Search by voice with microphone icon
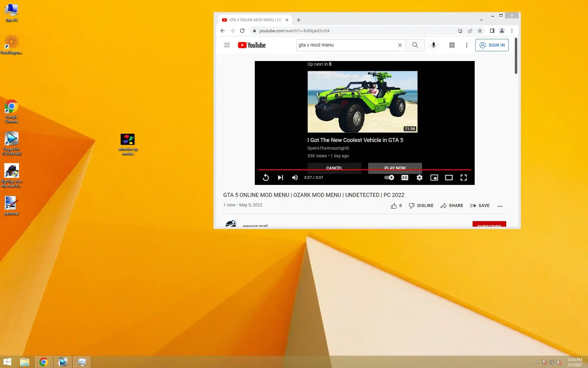The height and width of the screenshot is (368, 588). click(433, 45)
